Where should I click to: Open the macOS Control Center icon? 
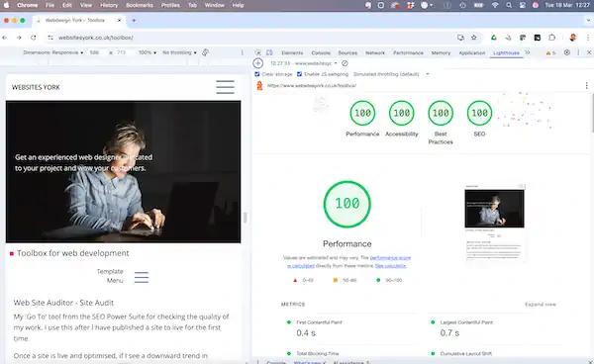(523, 5)
